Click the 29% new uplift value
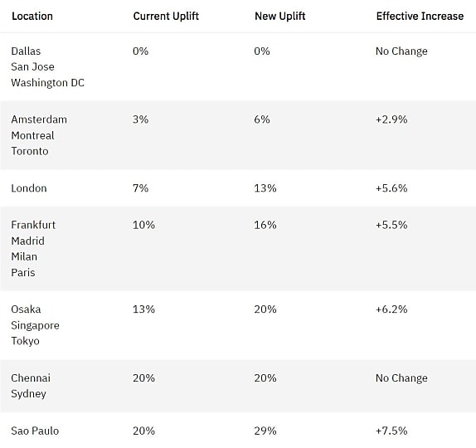The image size is (476, 448). point(265,431)
